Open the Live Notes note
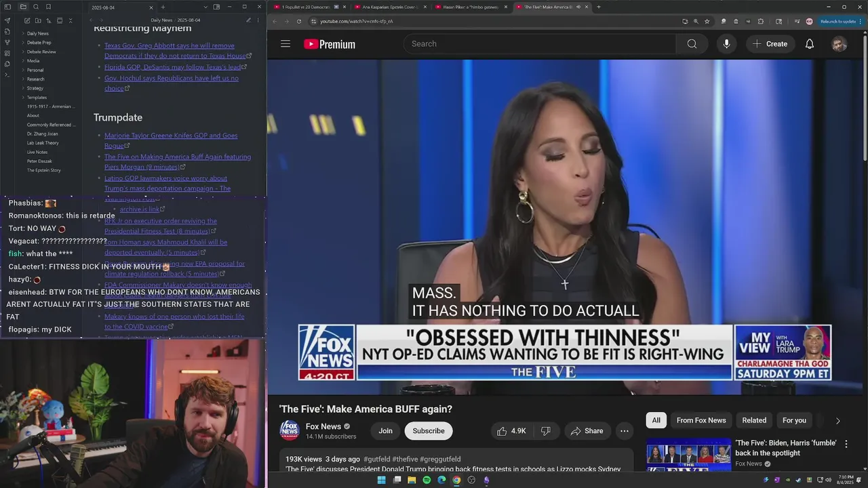The width and height of the screenshot is (868, 488). pyautogui.click(x=37, y=152)
